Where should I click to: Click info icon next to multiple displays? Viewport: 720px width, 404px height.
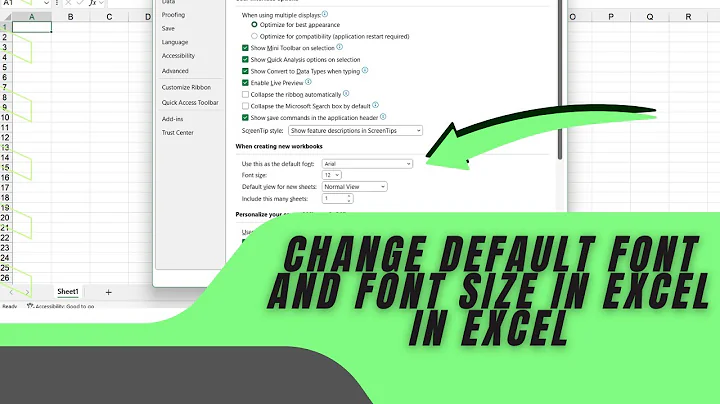coord(325,14)
